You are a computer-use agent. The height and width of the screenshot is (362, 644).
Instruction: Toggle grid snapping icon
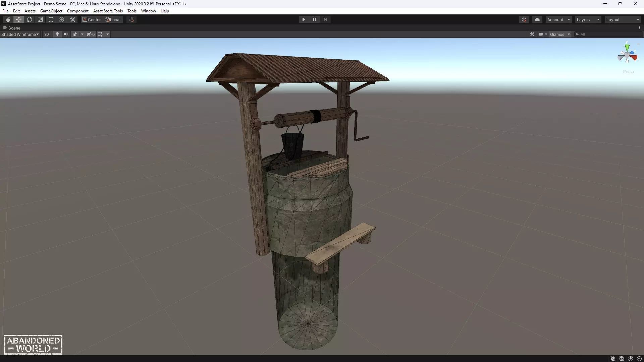point(131,19)
